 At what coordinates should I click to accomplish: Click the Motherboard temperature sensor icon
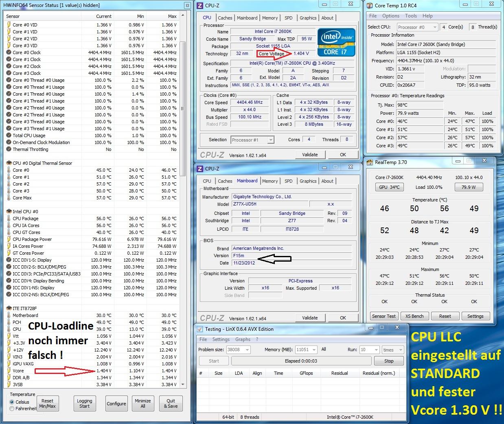coord(9,315)
